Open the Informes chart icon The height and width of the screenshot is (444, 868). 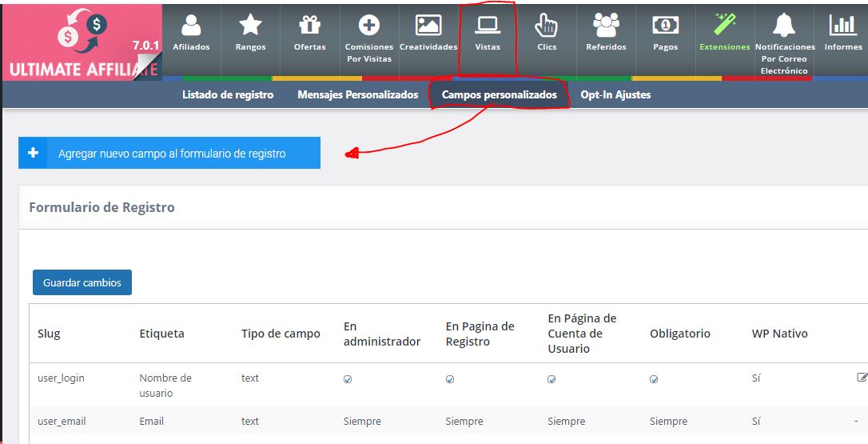(842, 26)
